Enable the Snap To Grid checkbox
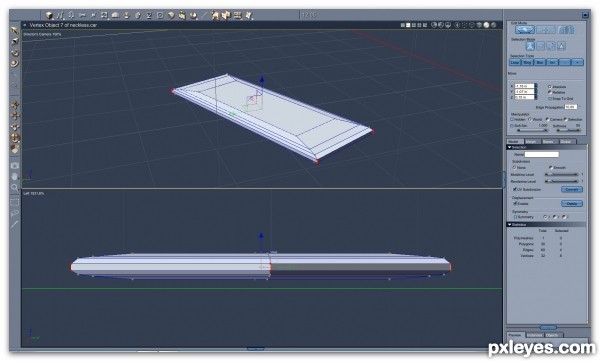This screenshot has height=361, width=600. [549, 99]
